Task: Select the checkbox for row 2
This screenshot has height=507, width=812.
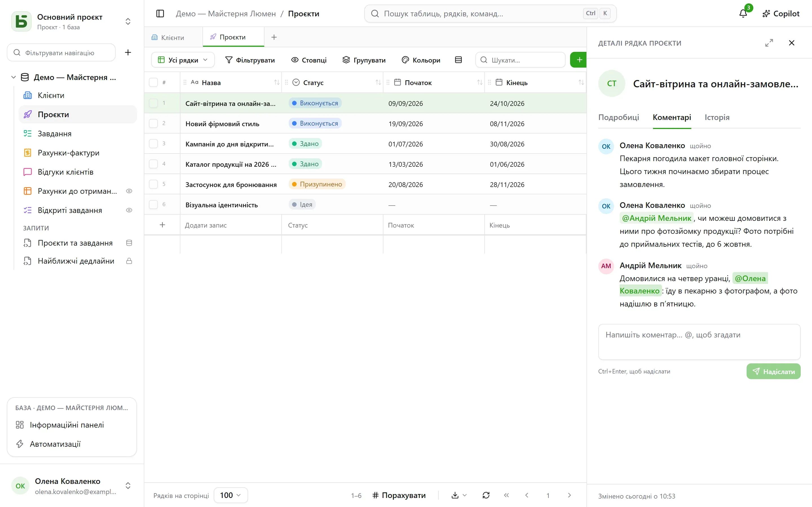Action: click(x=153, y=123)
